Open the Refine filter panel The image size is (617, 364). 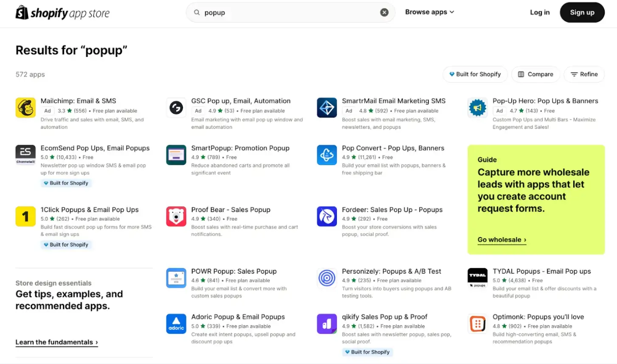pos(584,74)
